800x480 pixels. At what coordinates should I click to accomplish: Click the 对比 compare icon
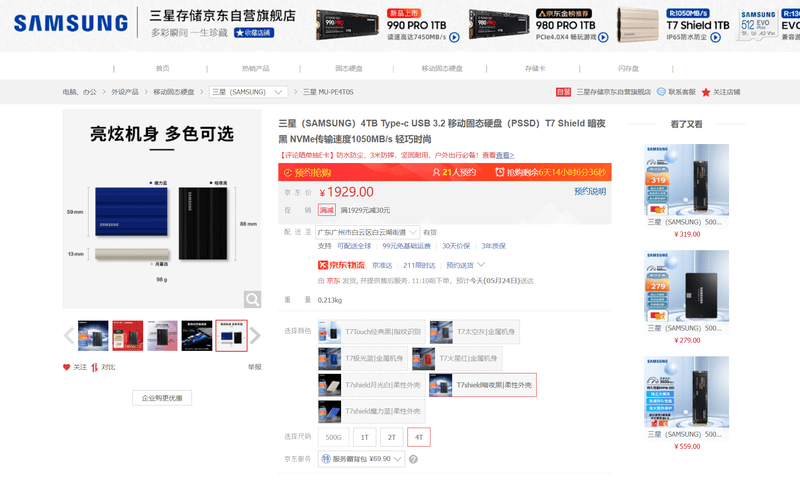click(94, 367)
